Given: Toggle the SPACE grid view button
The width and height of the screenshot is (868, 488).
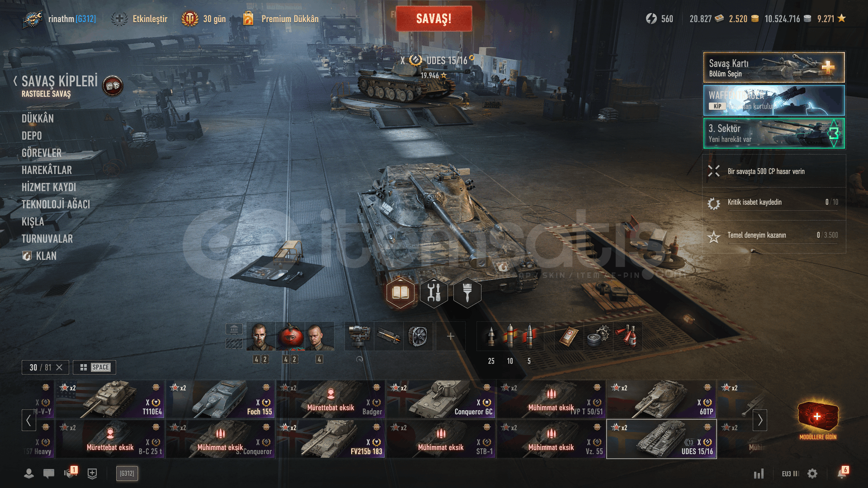Looking at the screenshot, I should click(x=94, y=367).
